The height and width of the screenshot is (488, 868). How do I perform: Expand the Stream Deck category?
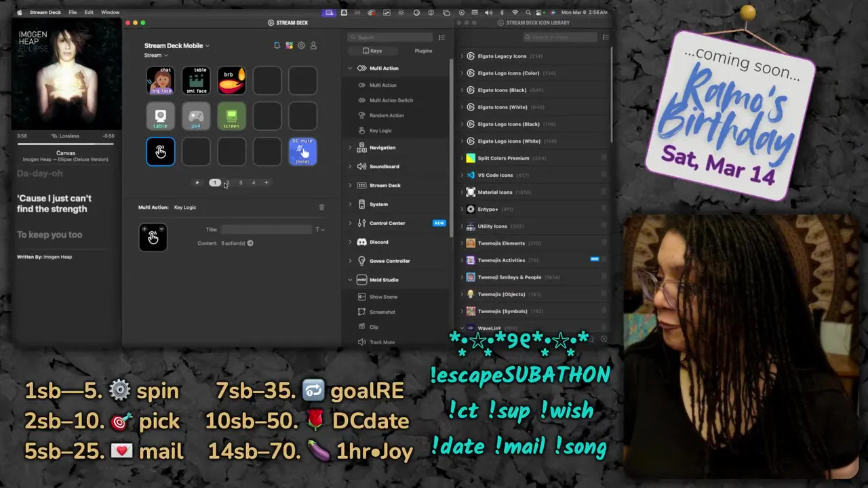351,186
